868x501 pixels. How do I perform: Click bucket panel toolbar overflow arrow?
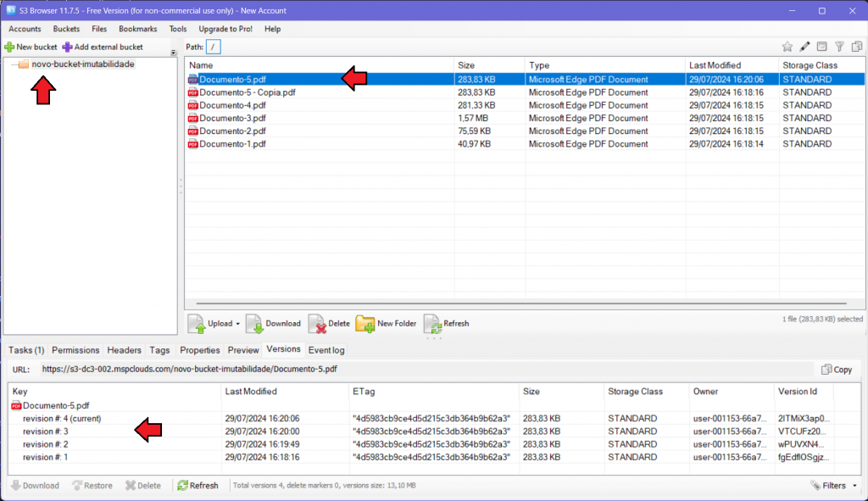pyautogui.click(x=173, y=53)
